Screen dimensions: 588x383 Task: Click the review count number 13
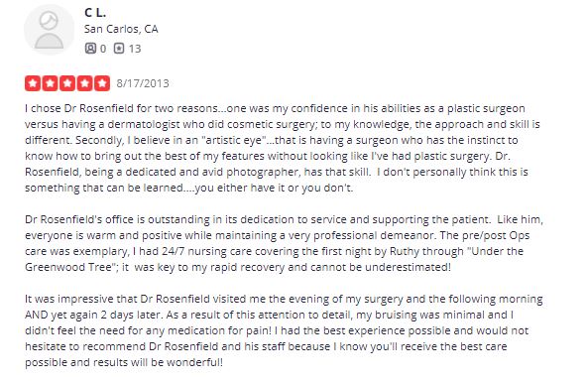[135, 49]
